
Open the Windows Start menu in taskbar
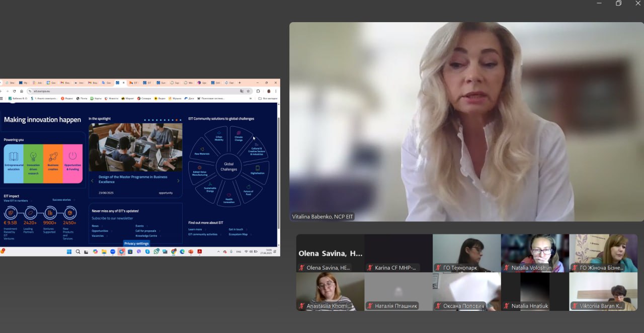[x=69, y=252]
